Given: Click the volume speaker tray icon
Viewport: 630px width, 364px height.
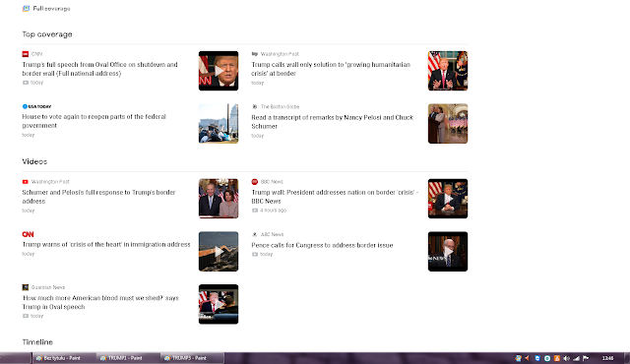Looking at the screenshot, I should 567,358.
